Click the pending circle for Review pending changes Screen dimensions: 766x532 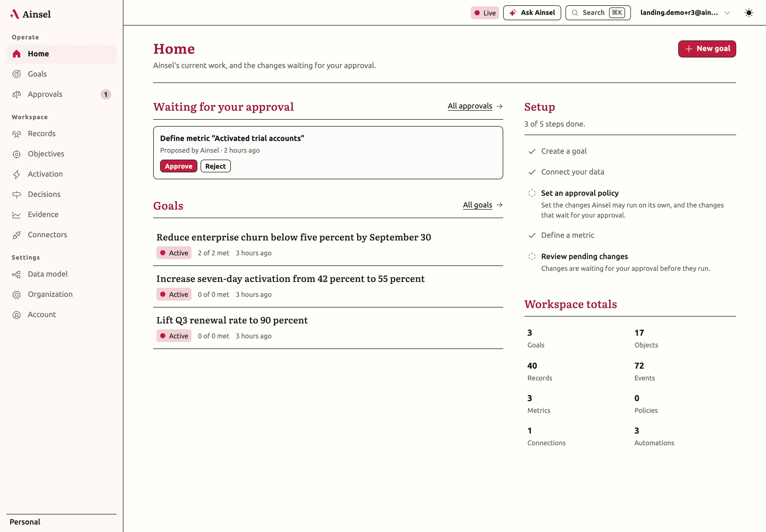pyautogui.click(x=532, y=257)
